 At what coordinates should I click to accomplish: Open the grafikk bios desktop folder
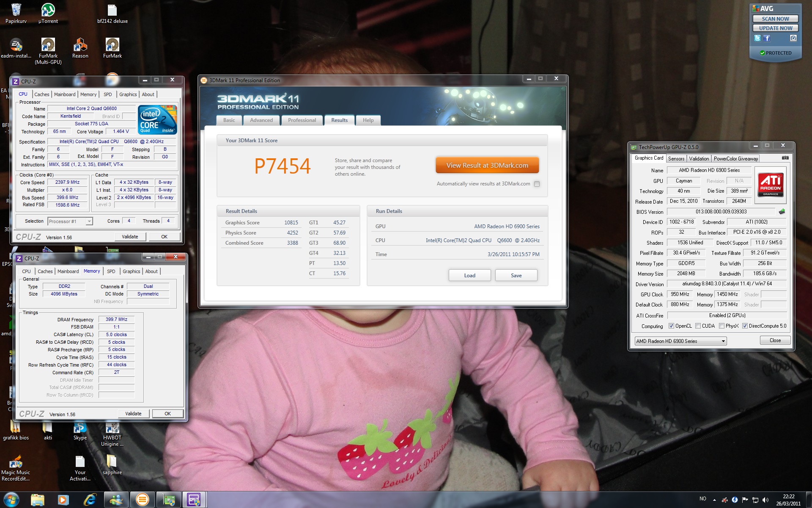click(x=16, y=431)
